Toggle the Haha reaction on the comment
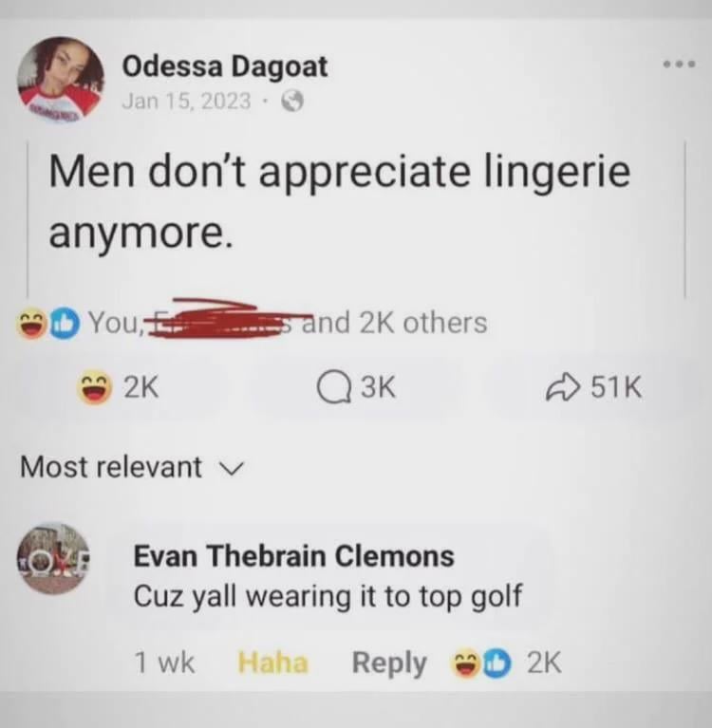Screen dimensions: 712x728 pyautogui.click(x=272, y=663)
